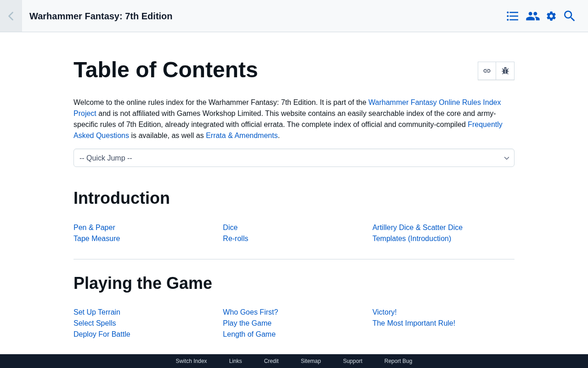The width and height of the screenshot is (588, 368).
Task: Open the Credit footer item
Action: [x=271, y=361]
